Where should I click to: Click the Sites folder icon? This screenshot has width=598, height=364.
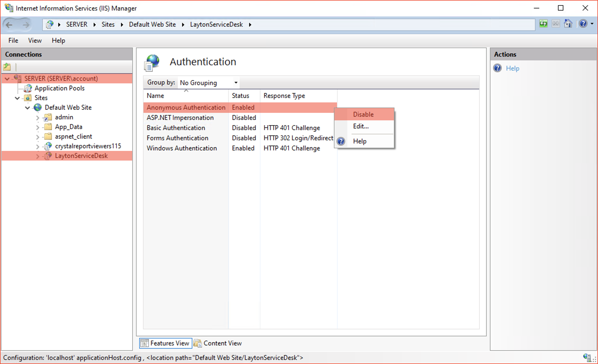(x=28, y=98)
